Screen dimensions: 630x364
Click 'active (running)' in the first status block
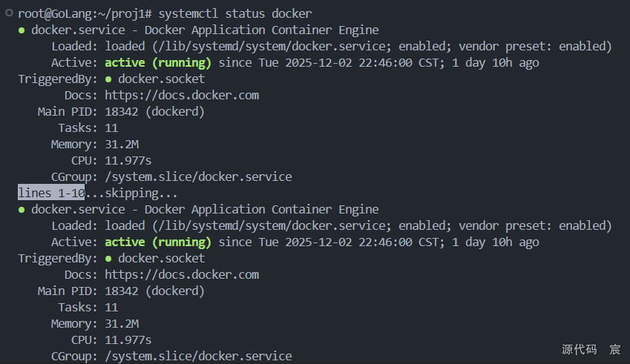click(158, 63)
